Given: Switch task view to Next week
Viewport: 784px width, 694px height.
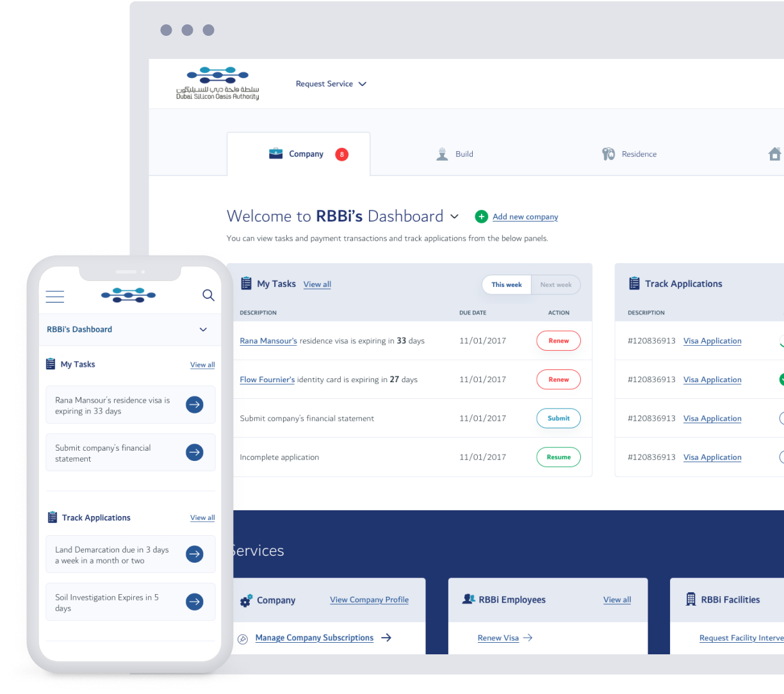Looking at the screenshot, I should [x=555, y=285].
